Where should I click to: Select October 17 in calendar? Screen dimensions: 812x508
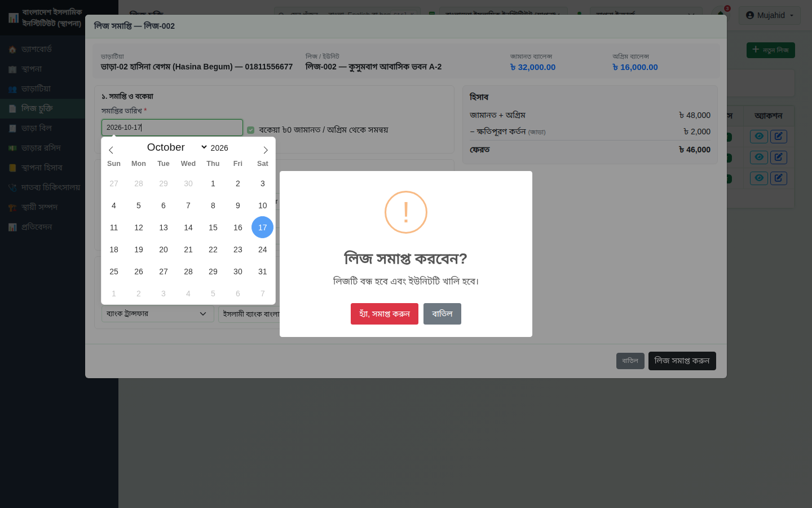point(263,227)
